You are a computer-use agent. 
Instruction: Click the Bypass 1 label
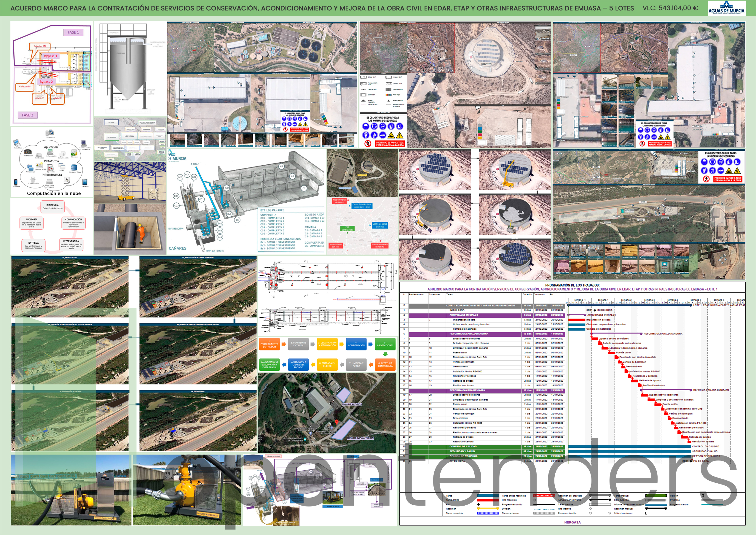51,56
